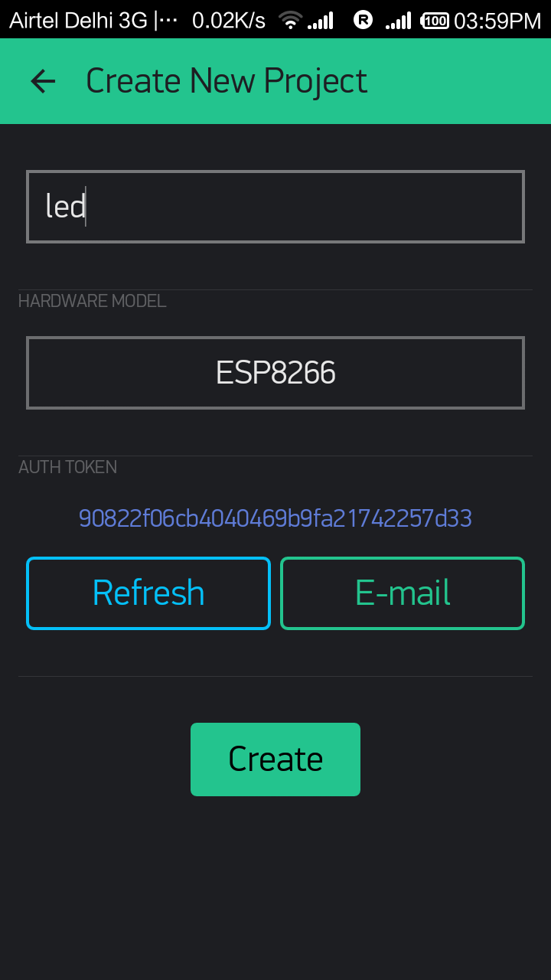Tap the HARDWARE MODEL section label
Screen dimensions: 551x980
pyautogui.click(x=93, y=301)
